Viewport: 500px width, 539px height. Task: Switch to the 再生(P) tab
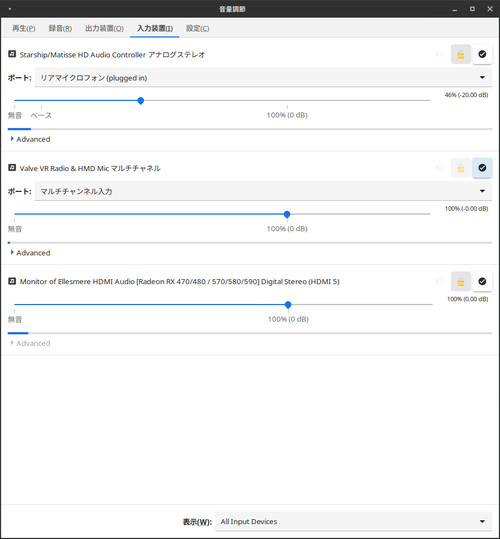23,28
